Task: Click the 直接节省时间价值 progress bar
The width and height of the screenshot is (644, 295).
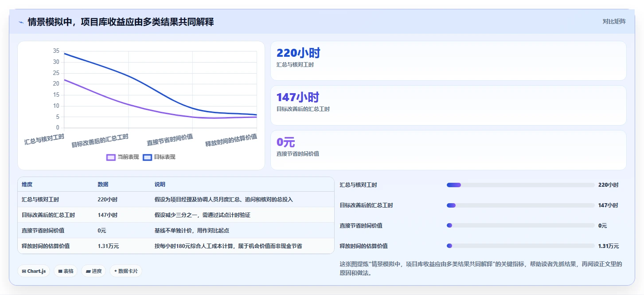Action: 520,225
